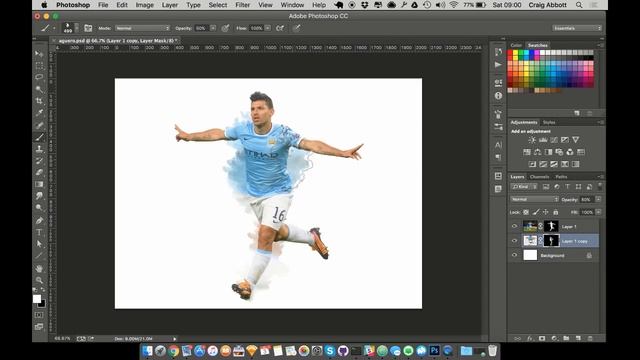Select the Eraser tool

pos(39,172)
